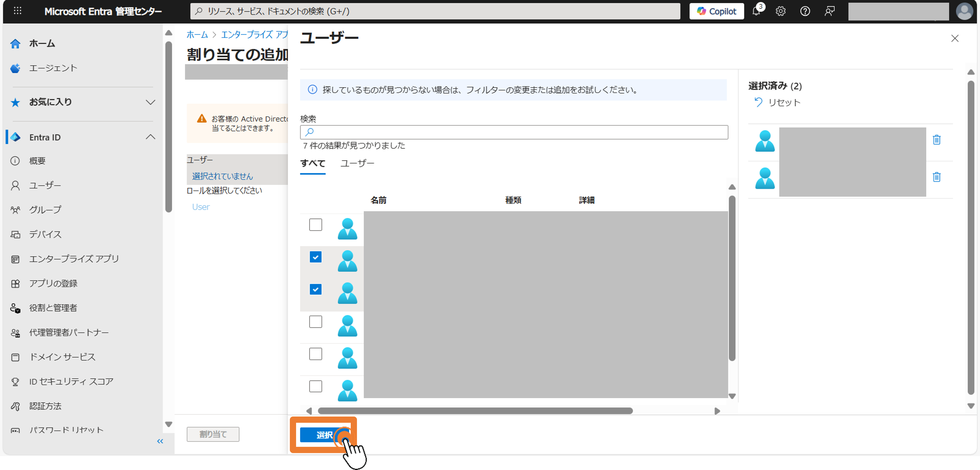Click the user list horizontal scrollbar
The height and width of the screenshot is (470, 980).
pos(475,411)
